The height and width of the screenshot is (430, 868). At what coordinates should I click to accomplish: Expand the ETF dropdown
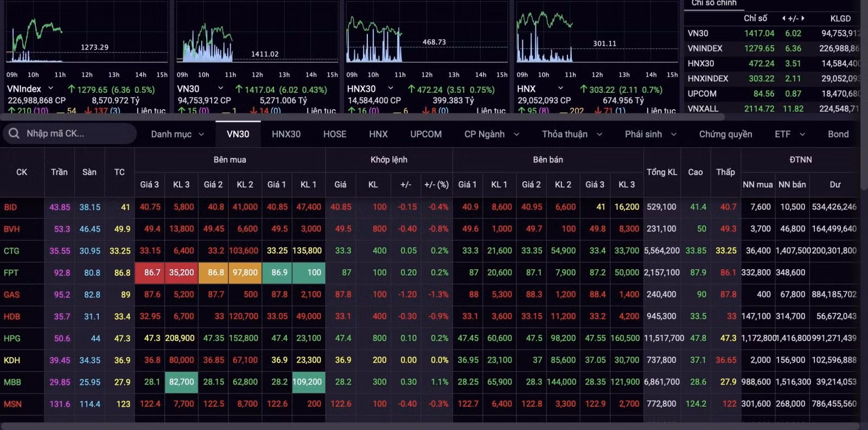(790, 134)
